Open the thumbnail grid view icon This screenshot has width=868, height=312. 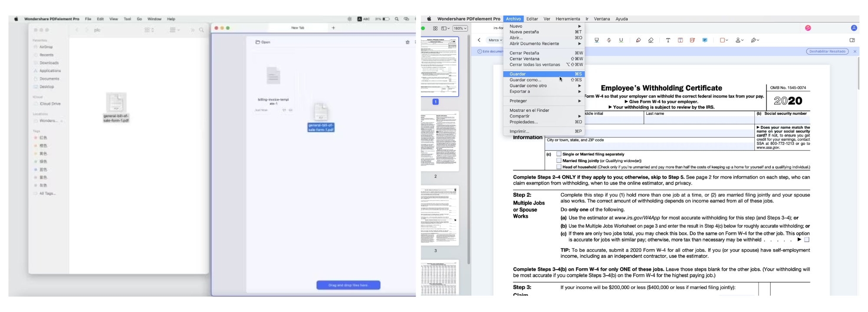(x=435, y=28)
